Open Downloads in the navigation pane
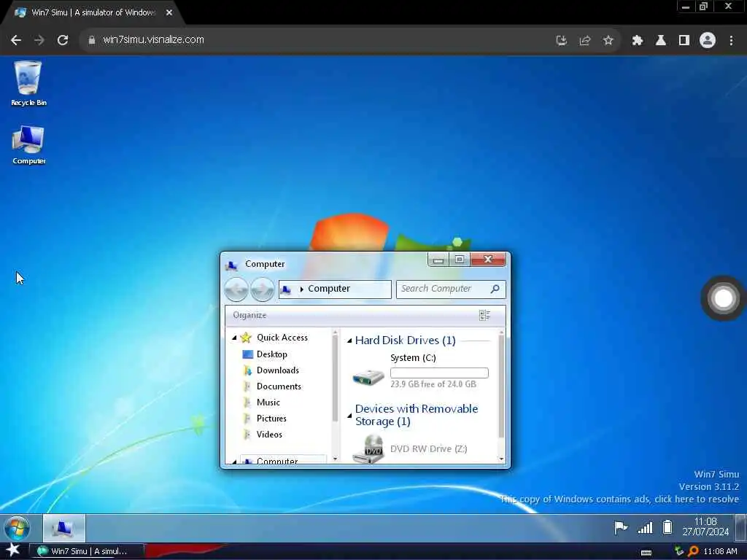The height and width of the screenshot is (560, 747). [278, 370]
